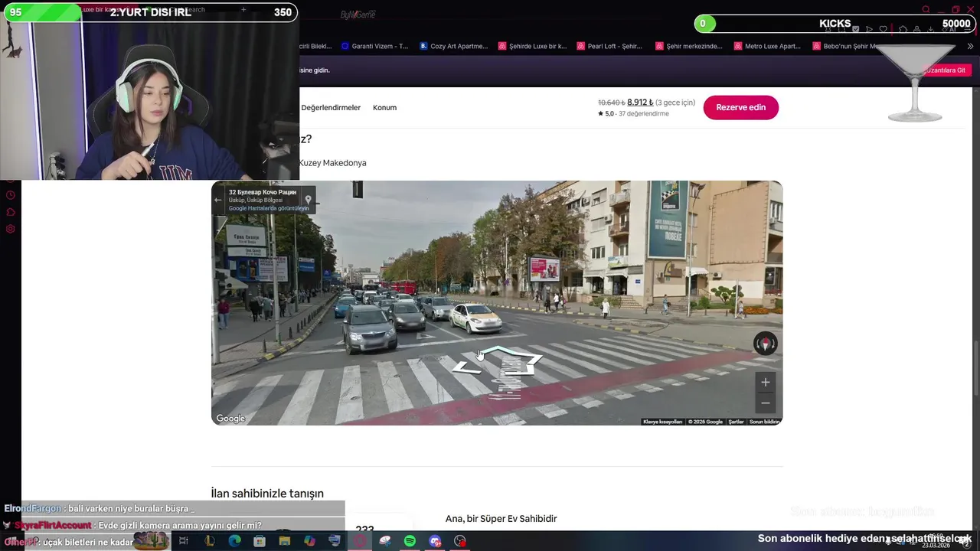Open a new browser tab with plus button

pos(243,10)
